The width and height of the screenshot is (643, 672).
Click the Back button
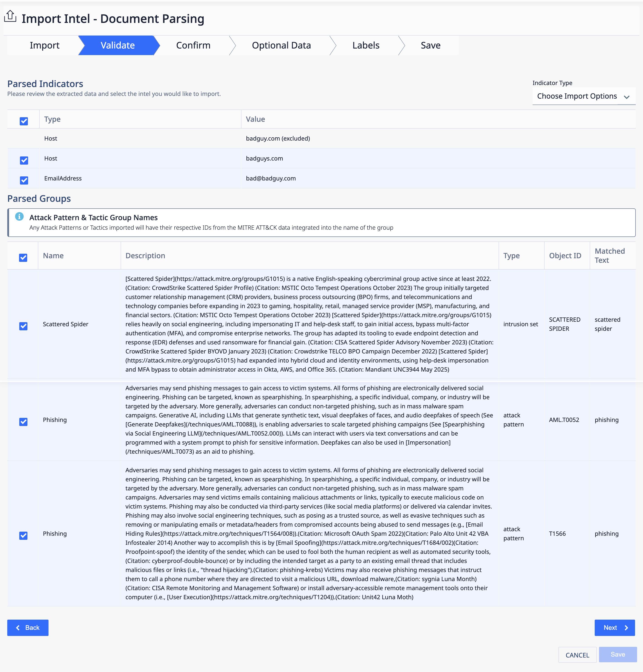28,628
